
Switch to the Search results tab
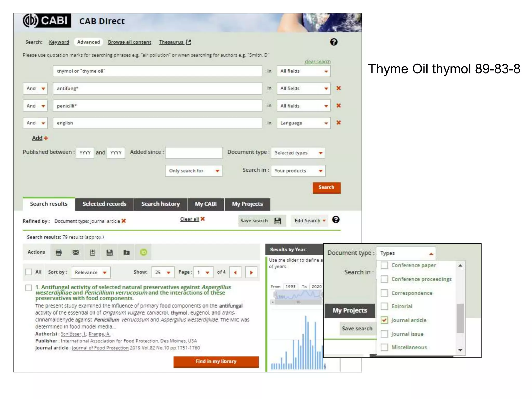click(x=49, y=204)
